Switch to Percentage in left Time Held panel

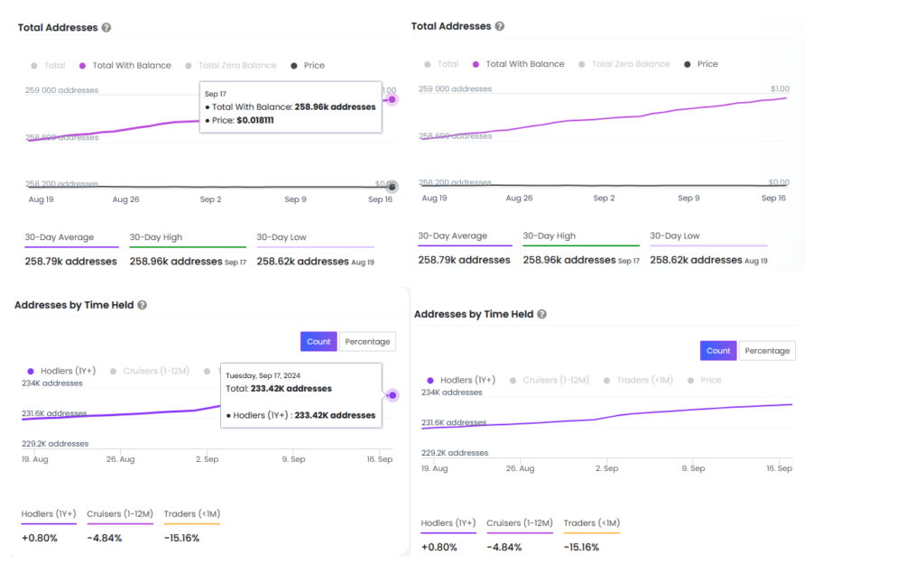[368, 342]
